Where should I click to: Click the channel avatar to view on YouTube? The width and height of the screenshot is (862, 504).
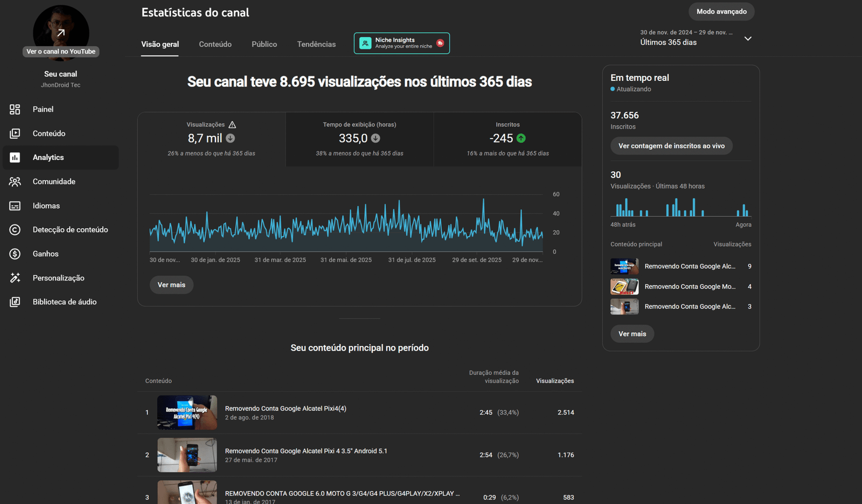point(61,31)
